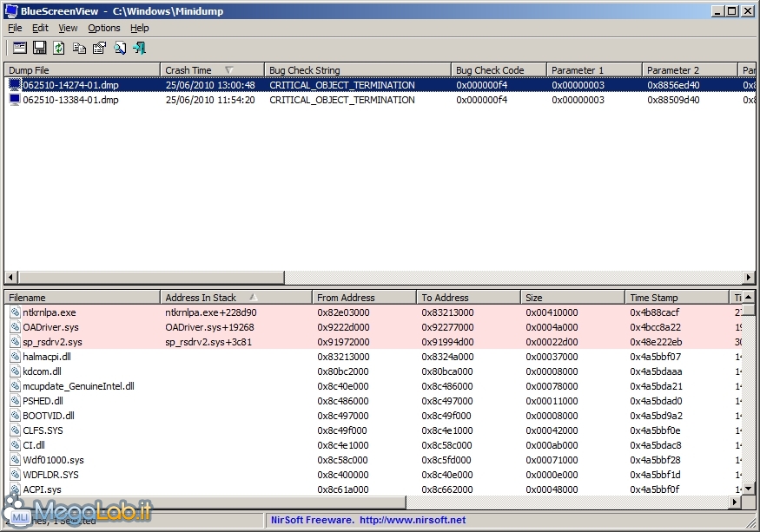Select the Wdf01000.sys filename
Viewport: 760px width, 532px height.
point(53,460)
